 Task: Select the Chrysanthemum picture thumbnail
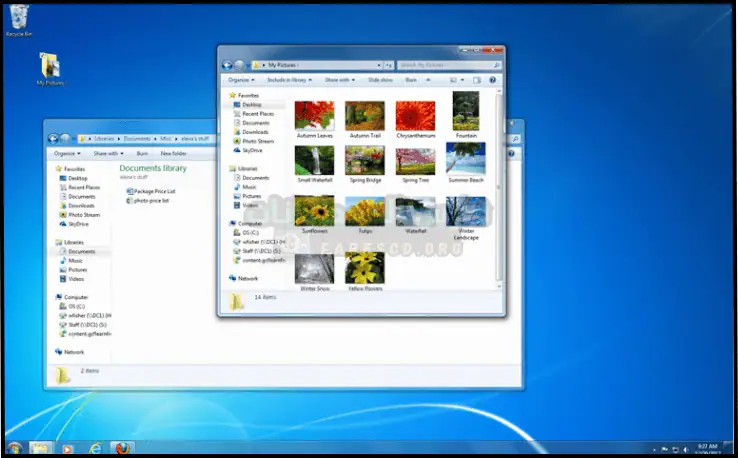click(415, 117)
